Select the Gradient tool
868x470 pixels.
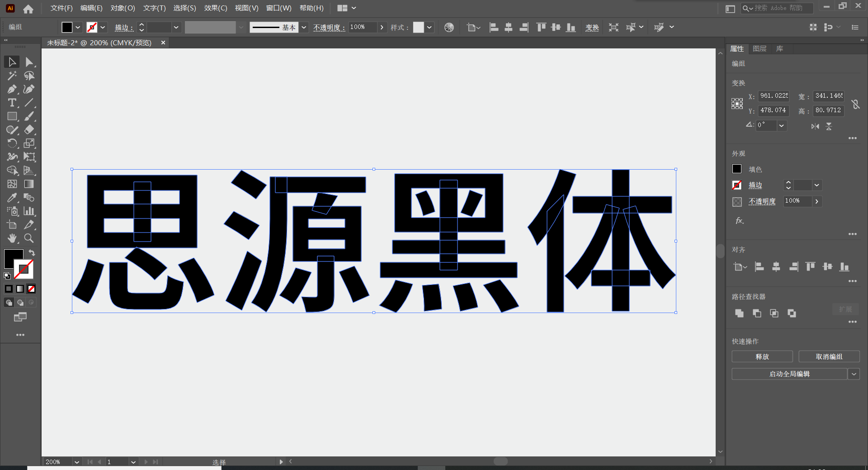29,184
